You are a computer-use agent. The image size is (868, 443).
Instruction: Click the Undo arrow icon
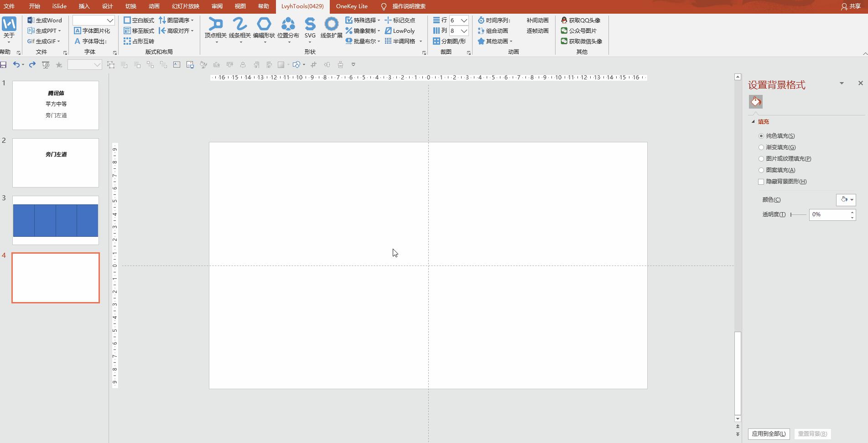pos(16,65)
